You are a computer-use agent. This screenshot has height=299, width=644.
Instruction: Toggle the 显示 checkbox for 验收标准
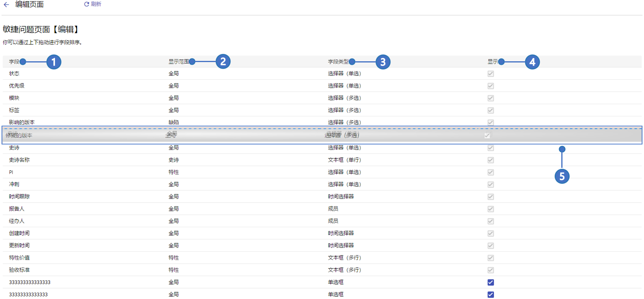491,270
